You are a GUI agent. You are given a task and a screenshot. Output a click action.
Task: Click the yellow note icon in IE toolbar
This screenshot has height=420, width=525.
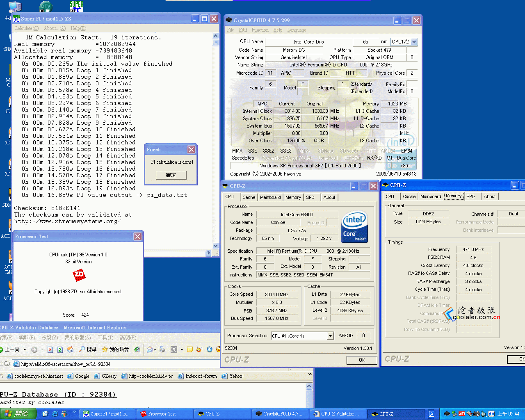click(189, 349)
